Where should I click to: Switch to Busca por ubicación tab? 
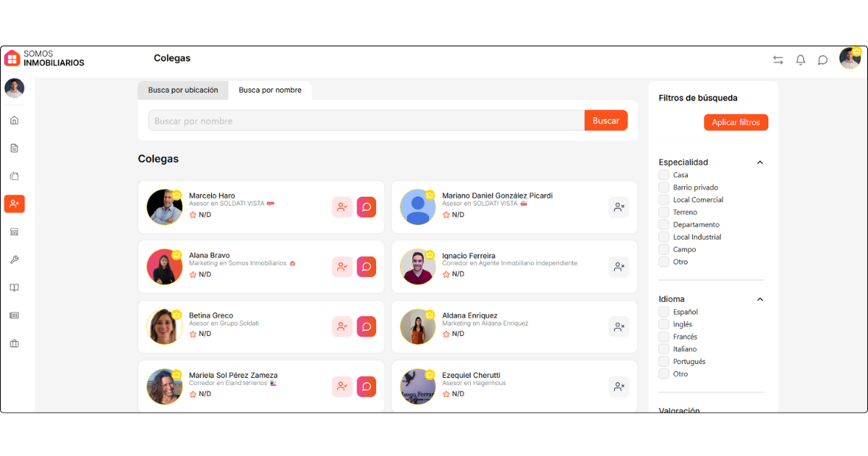tap(183, 90)
